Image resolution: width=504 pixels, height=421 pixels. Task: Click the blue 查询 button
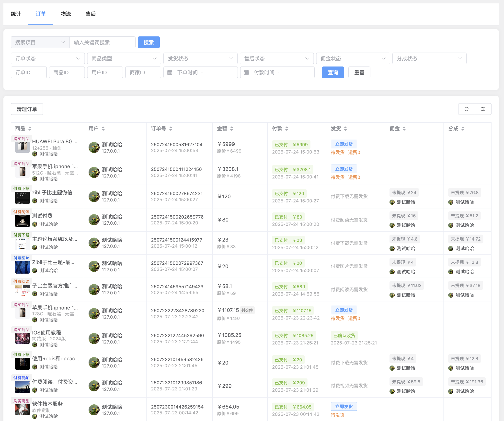332,73
